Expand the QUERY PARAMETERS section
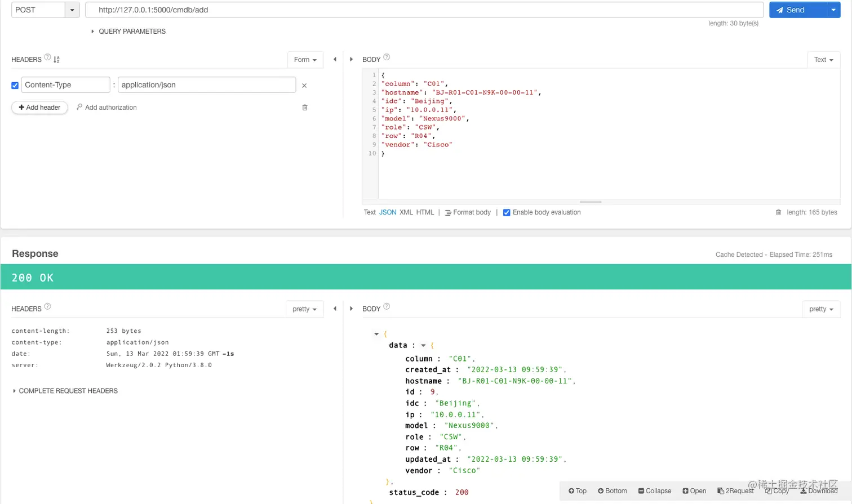 (128, 32)
